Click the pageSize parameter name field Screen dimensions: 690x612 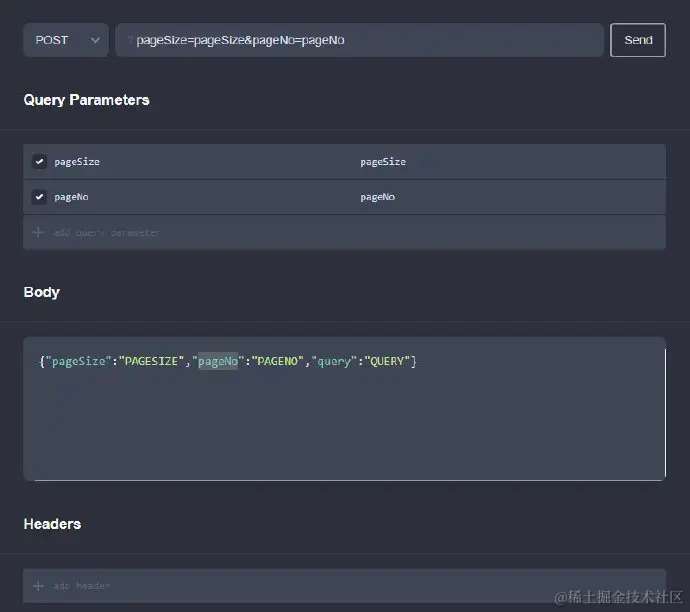[77, 162]
